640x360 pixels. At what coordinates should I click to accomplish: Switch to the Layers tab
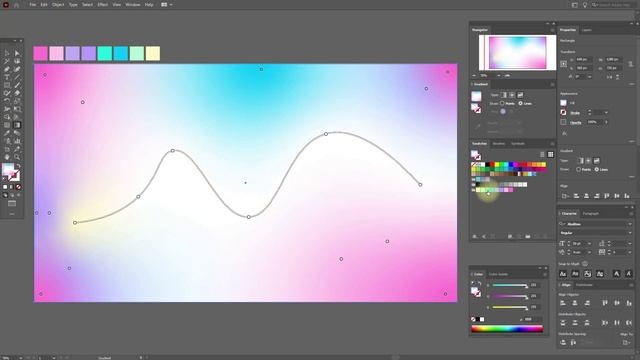587,30
